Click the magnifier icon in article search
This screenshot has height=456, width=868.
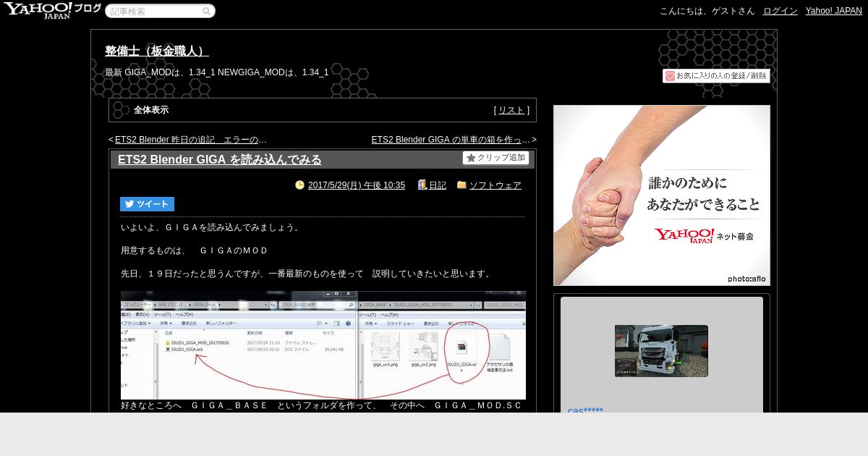tap(206, 11)
